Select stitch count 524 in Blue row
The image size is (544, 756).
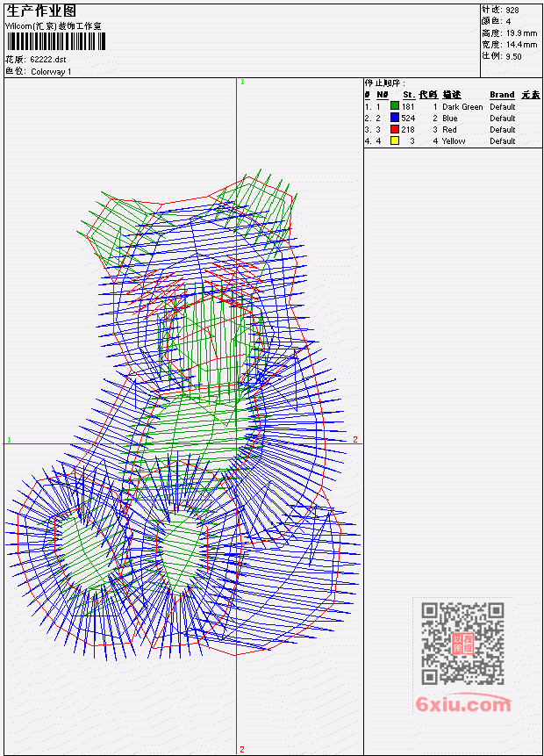408,119
